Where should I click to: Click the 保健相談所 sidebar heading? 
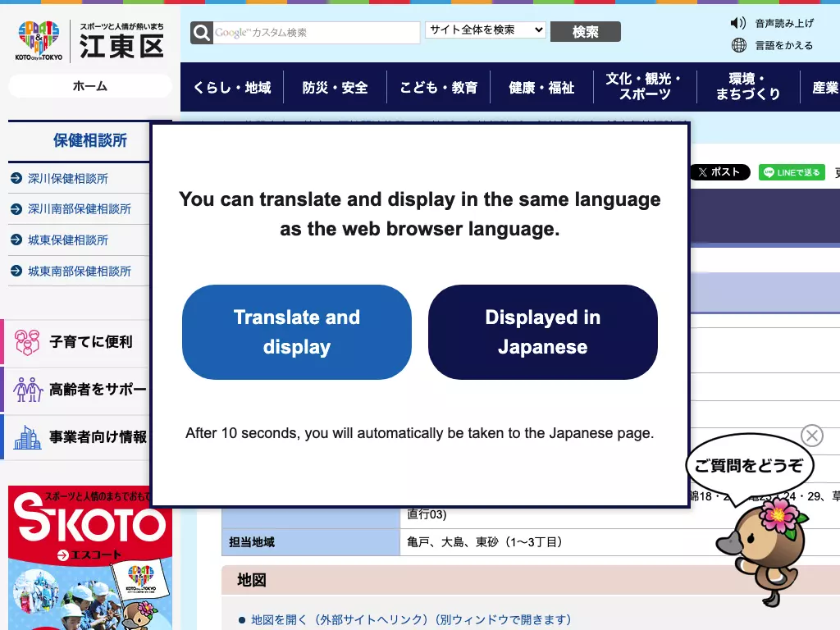coord(90,141)
